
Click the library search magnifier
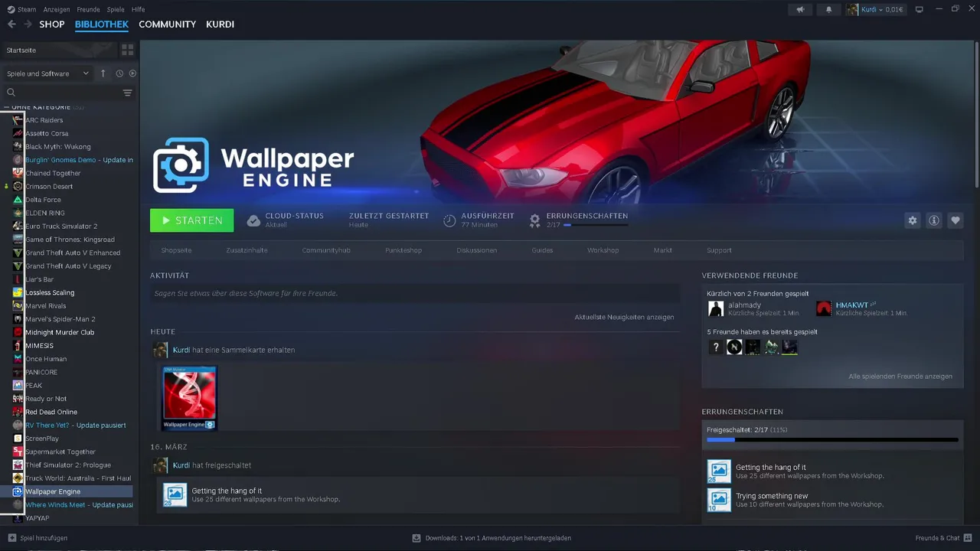click(11, 93)
